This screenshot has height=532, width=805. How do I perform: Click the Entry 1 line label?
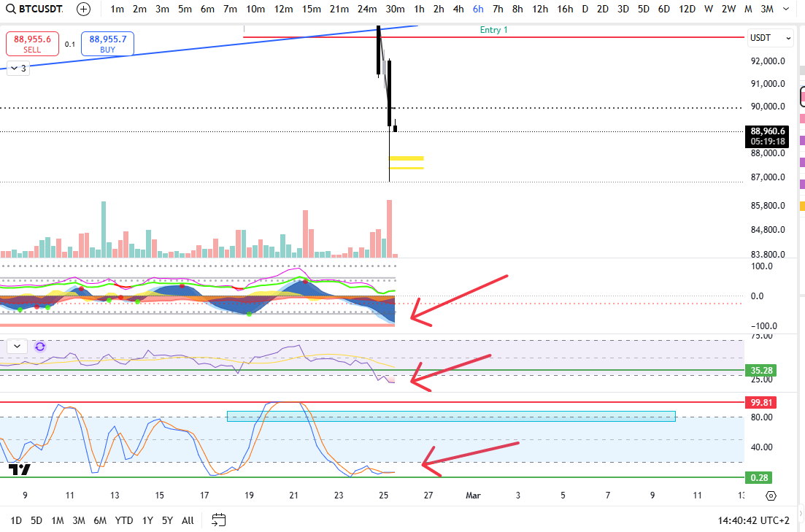[493, 30]
